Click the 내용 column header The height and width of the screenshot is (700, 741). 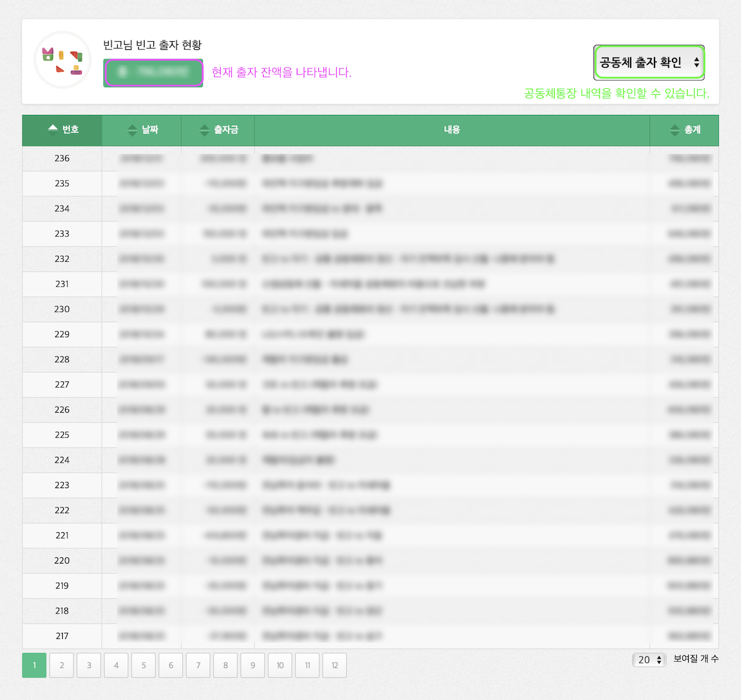(x=452, y=130)
